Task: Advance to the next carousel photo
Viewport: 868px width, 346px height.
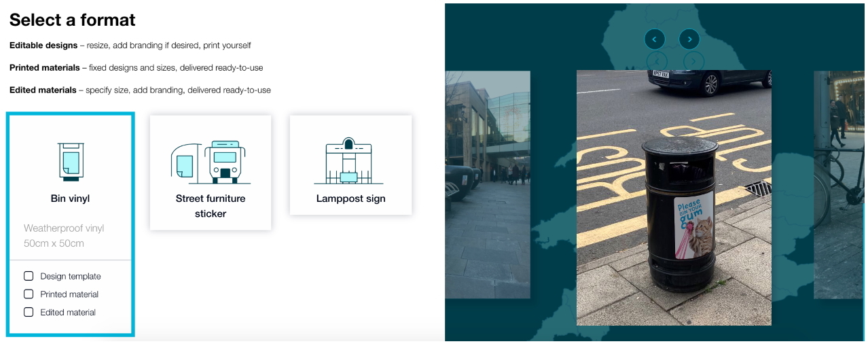Action: (689, 39)
